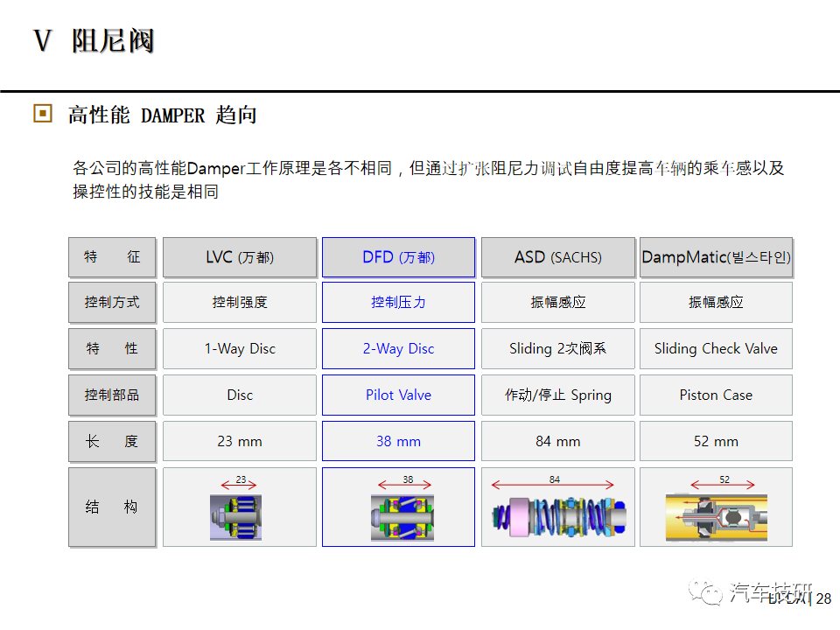This screenshot has width=840, height=630.
Task: Open the ASD spring valve structure image
Action: 559,517
